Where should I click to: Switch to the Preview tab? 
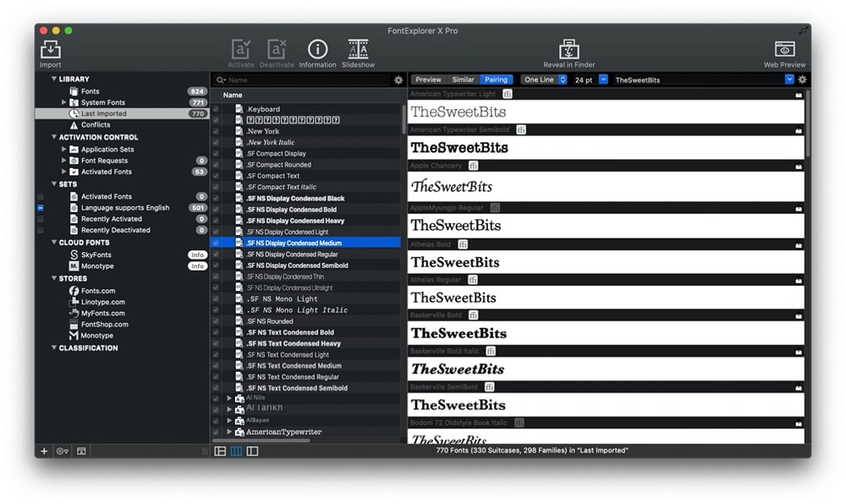[428, 79]
